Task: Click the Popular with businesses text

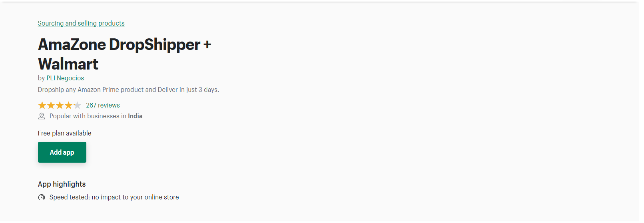Action: tap(88, 116)
